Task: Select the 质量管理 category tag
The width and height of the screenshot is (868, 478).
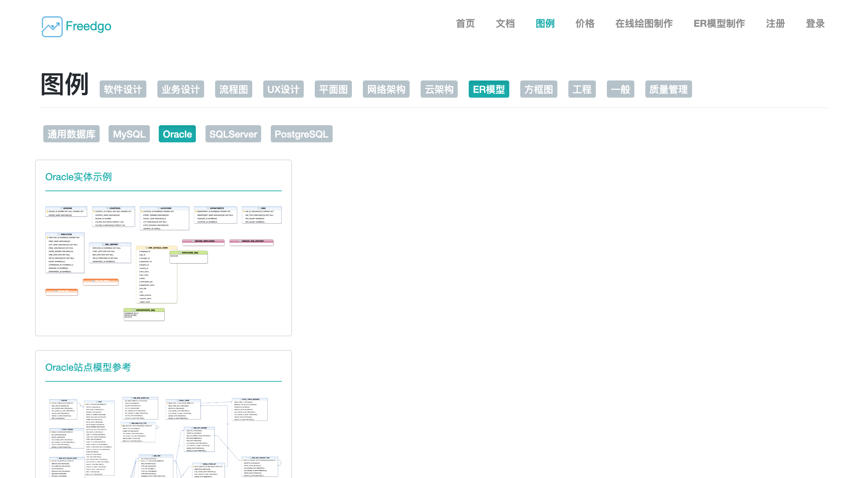Action: (669, 89)
